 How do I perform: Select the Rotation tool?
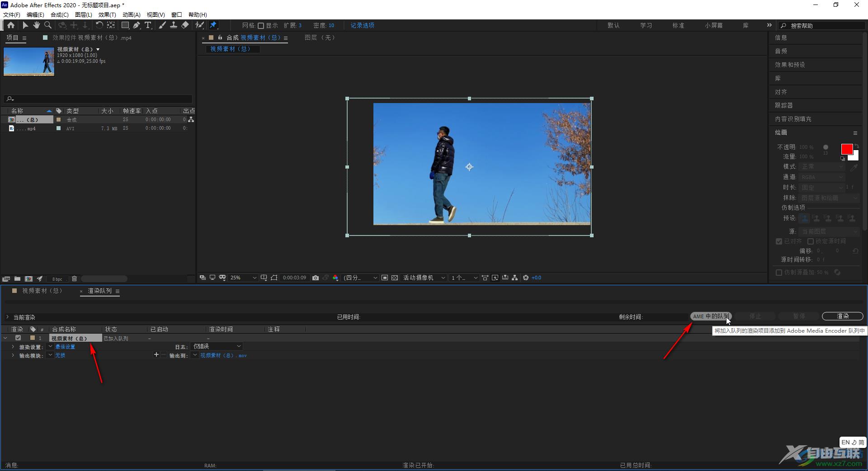tap(99, 25)
